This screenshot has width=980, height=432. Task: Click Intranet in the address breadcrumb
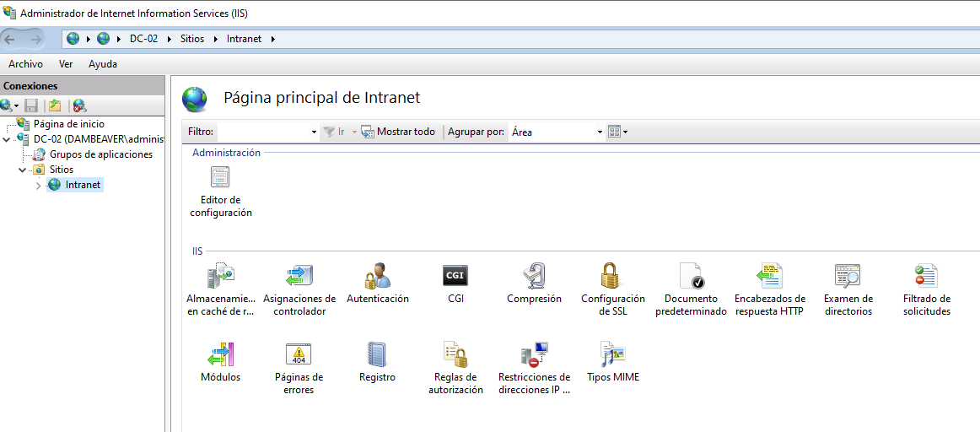244,39
